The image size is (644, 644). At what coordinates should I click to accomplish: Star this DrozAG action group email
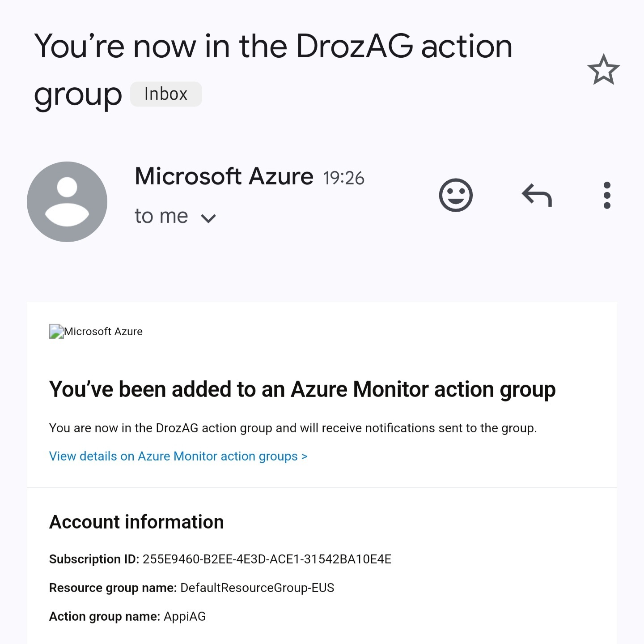[603, 69]
